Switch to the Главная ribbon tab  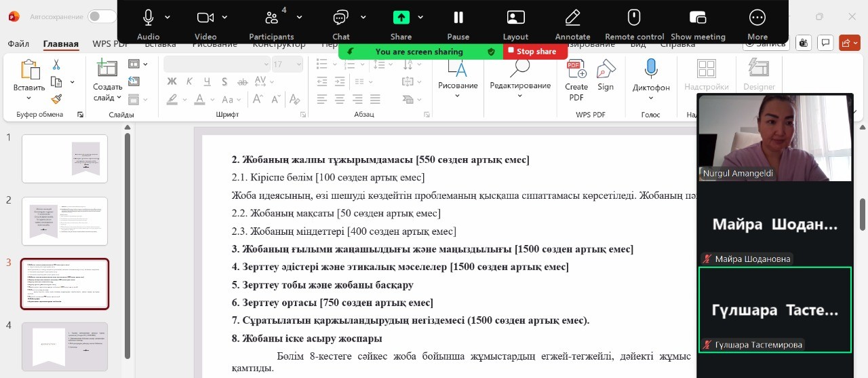[61, 44]
